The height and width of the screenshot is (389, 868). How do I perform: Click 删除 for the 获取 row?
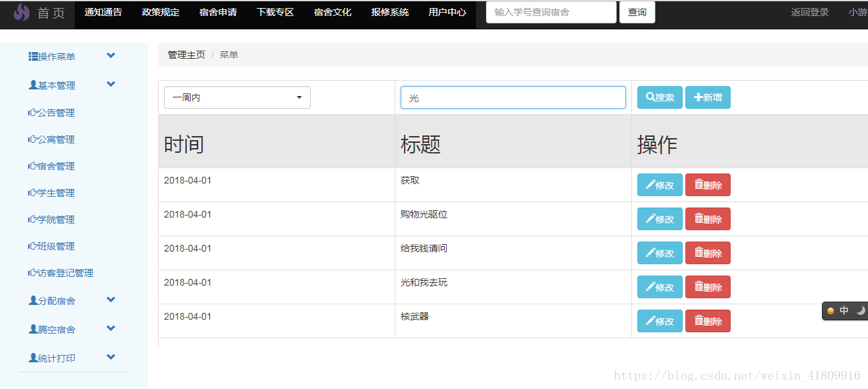click(x=708, y=185)
